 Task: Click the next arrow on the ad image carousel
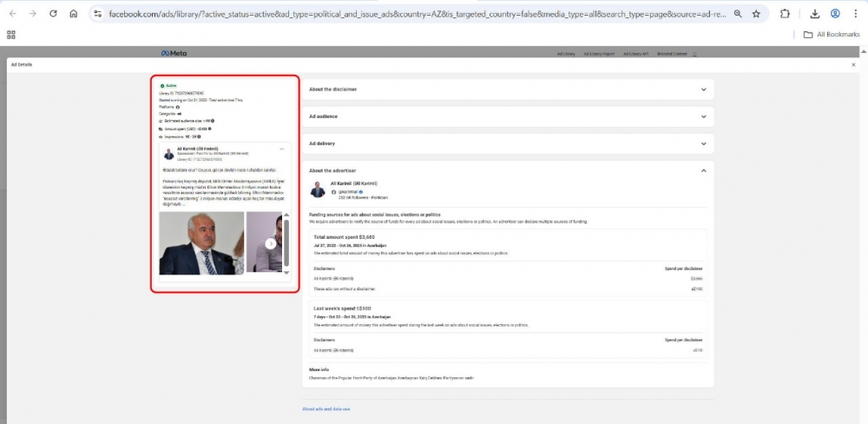[271, 243]
